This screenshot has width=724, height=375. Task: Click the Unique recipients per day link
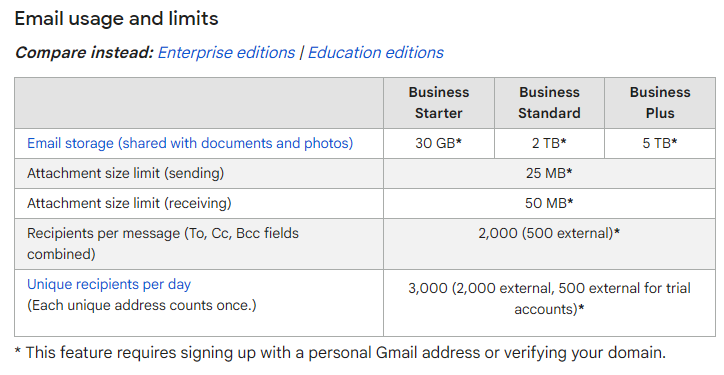[x=109, y=284]
